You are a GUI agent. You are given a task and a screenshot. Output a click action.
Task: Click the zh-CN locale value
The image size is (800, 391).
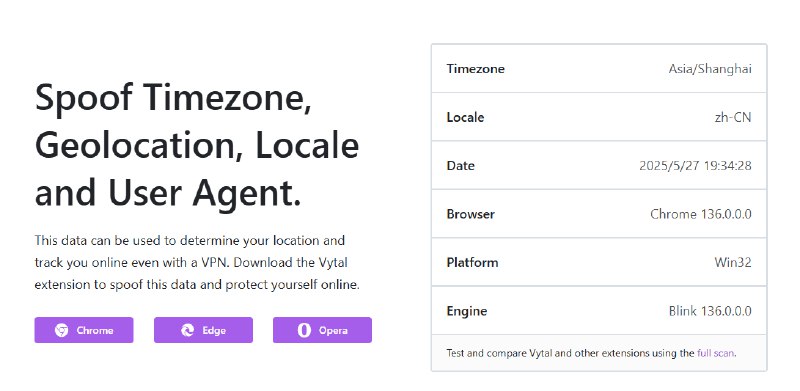click(733, 117)
